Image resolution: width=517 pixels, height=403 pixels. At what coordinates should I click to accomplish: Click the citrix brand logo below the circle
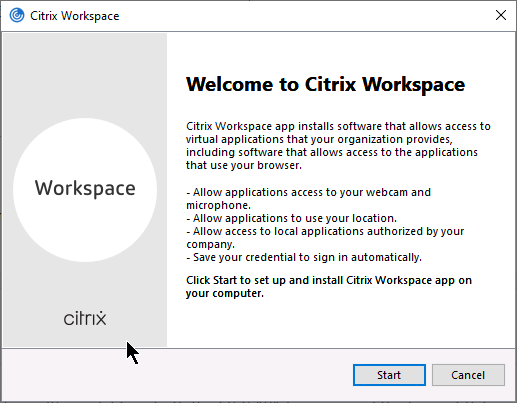85,318
